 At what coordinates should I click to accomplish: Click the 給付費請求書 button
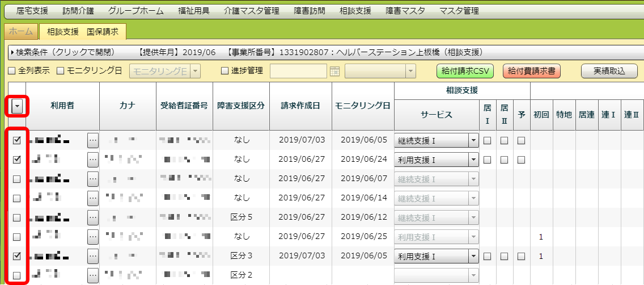click(531, 71)
